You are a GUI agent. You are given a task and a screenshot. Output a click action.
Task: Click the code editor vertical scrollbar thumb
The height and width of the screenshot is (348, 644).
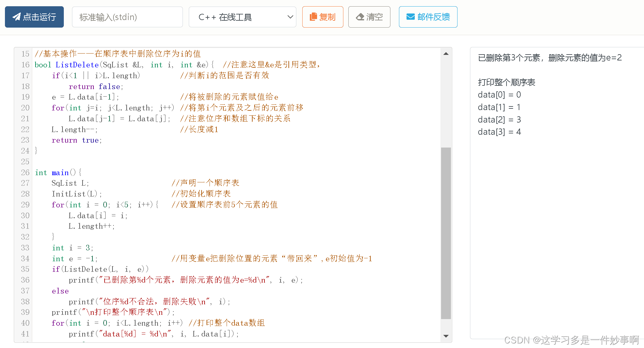pos(446,233)
